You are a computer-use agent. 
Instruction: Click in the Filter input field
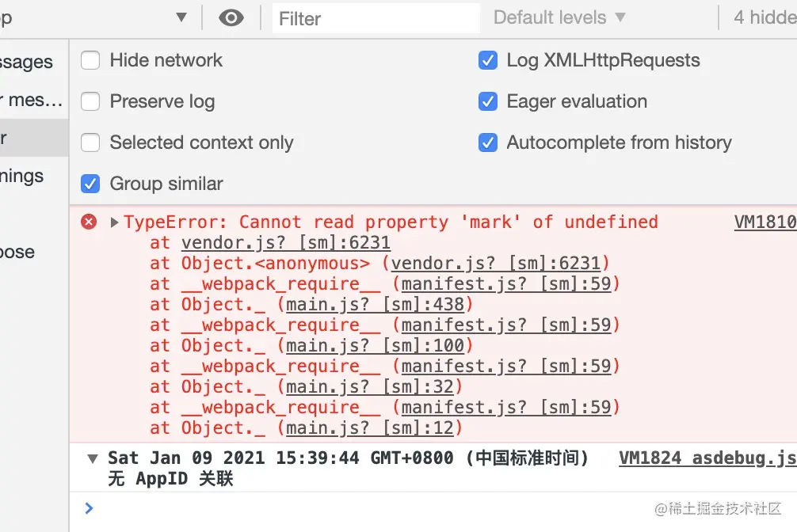tap(376, 17)
